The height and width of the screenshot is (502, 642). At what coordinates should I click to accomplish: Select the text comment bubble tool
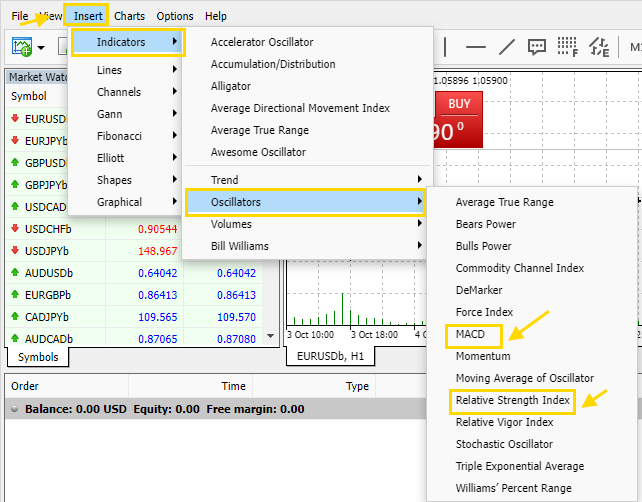pos(537,47)
